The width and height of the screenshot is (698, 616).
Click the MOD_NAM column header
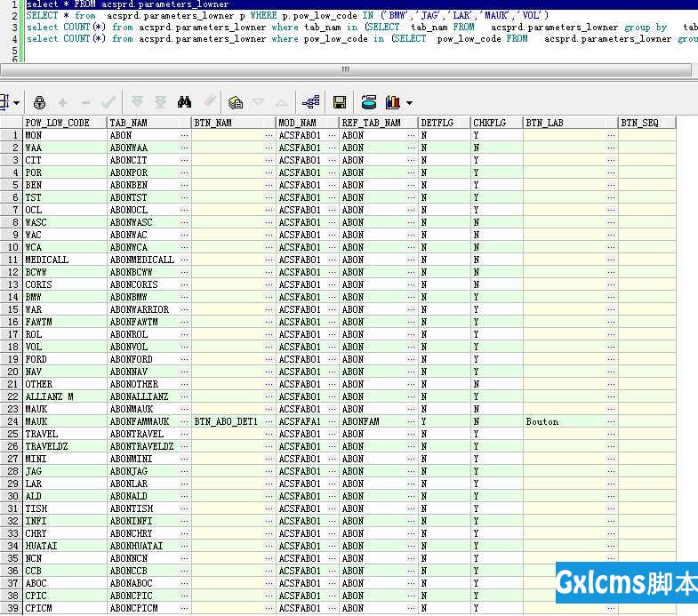[308, 123]
